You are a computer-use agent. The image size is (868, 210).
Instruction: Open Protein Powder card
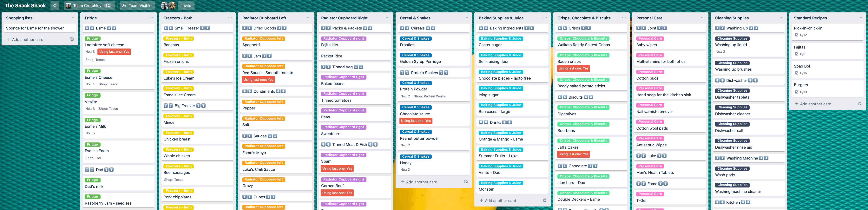click(434, 90)
